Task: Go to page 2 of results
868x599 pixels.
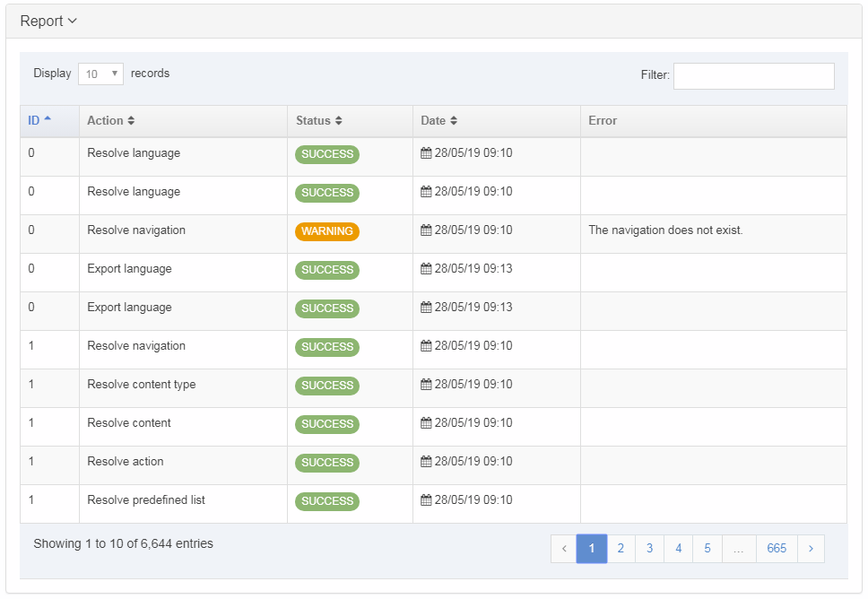Action: point(621,549)
